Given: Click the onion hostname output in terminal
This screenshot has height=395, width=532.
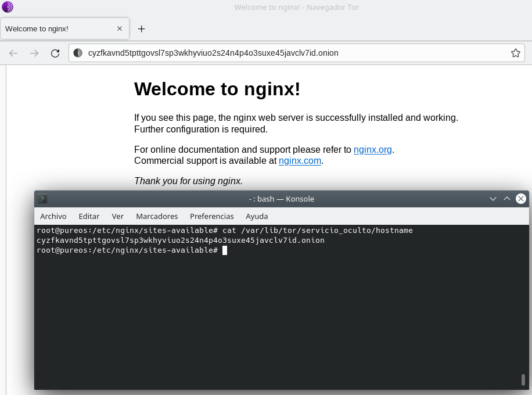Looking at the screenshot, I should click(x=181, y=240).
